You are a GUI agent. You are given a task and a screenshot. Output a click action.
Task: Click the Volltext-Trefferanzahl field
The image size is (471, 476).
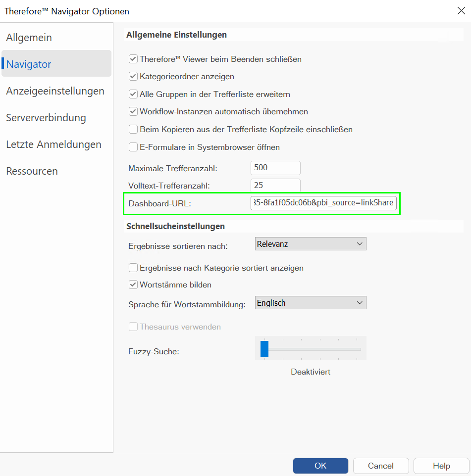[275, 186]
